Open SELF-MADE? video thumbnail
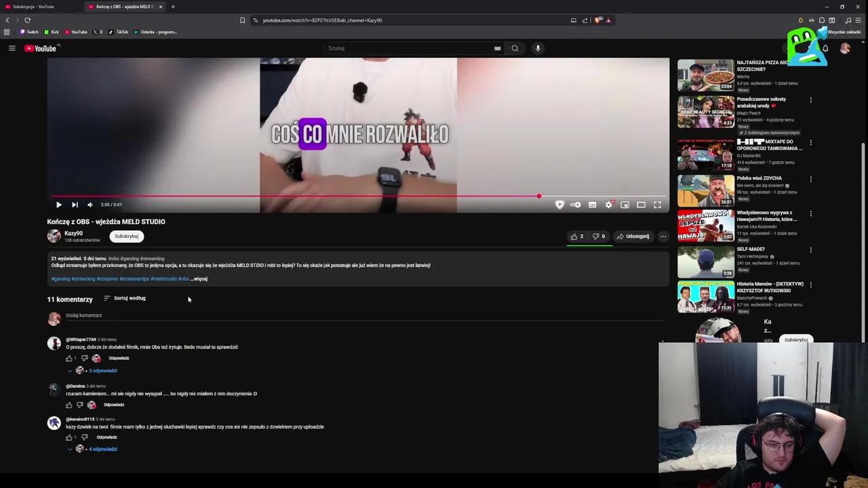The image size is (868, 488). [706, 262]
